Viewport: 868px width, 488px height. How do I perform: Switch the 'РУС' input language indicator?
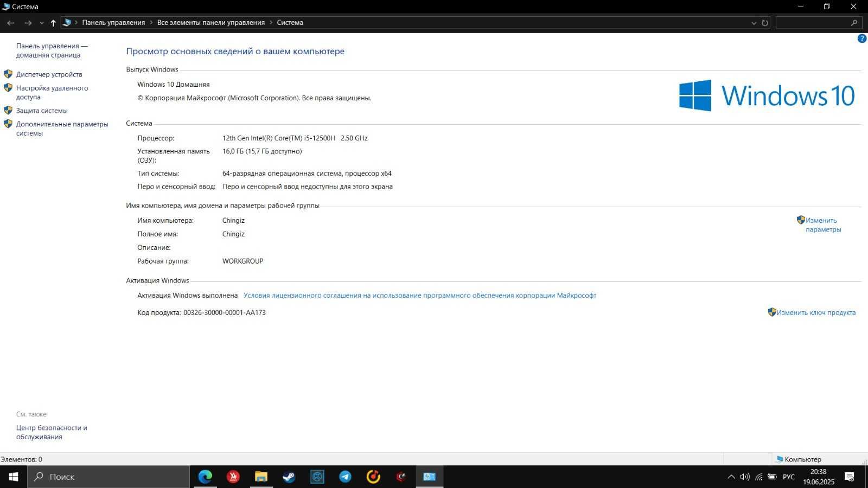(x=789, y=477)
